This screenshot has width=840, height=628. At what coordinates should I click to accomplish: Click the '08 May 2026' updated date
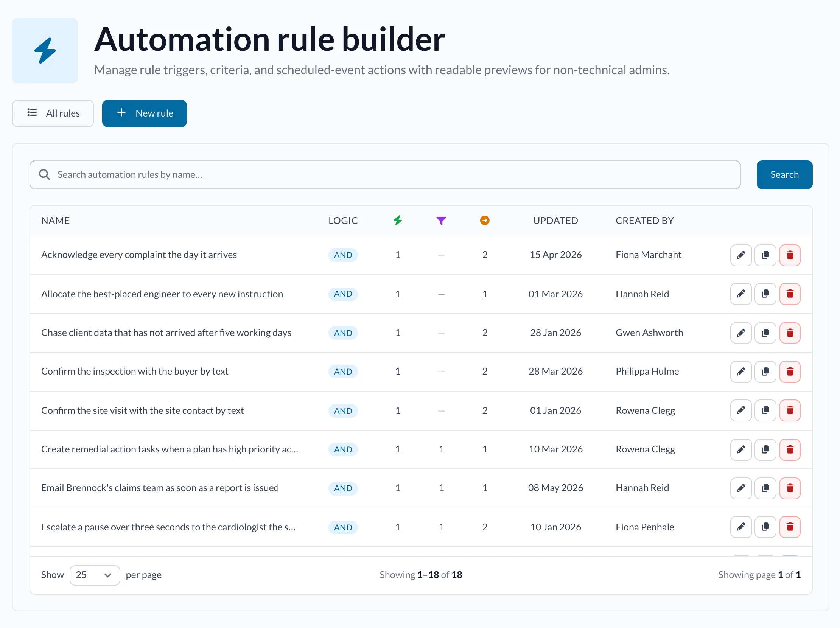tap(555, 488)
